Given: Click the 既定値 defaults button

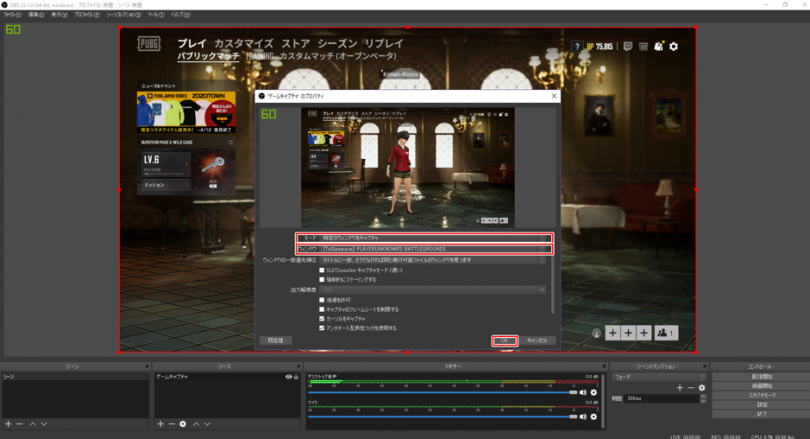Looking at the screenshot, I should 275,340.
